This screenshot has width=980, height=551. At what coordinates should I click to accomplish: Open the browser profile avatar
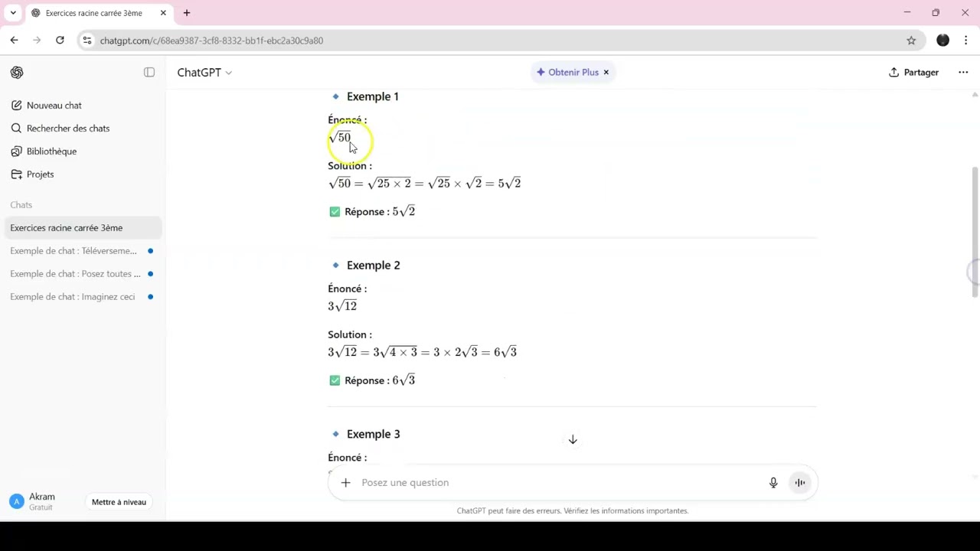(x=942, y=41)
